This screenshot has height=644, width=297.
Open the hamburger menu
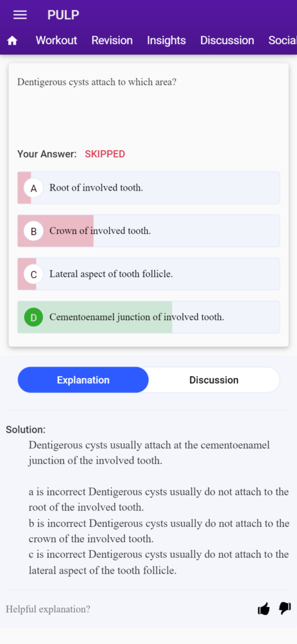point(20,15)
